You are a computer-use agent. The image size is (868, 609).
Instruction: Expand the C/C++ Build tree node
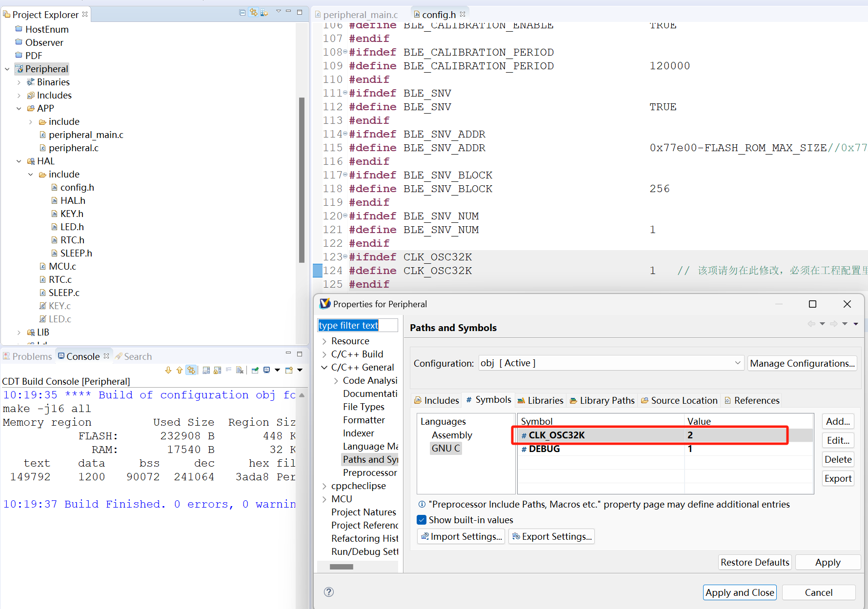click(x=324, y=354)
